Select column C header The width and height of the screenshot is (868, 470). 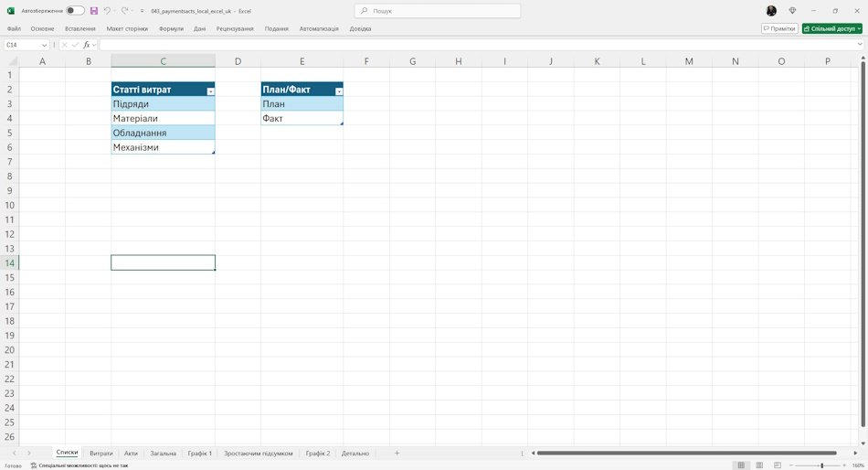(163, 61)
